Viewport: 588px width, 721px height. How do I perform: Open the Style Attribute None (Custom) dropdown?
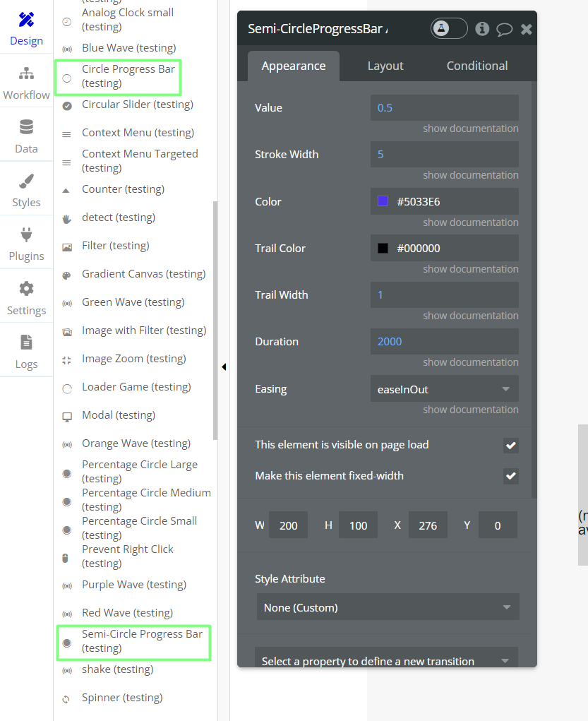coord(388,607)
